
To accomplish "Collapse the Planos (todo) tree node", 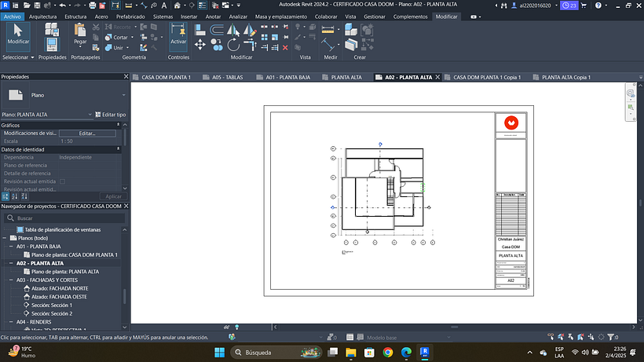I will pos(5,238).
